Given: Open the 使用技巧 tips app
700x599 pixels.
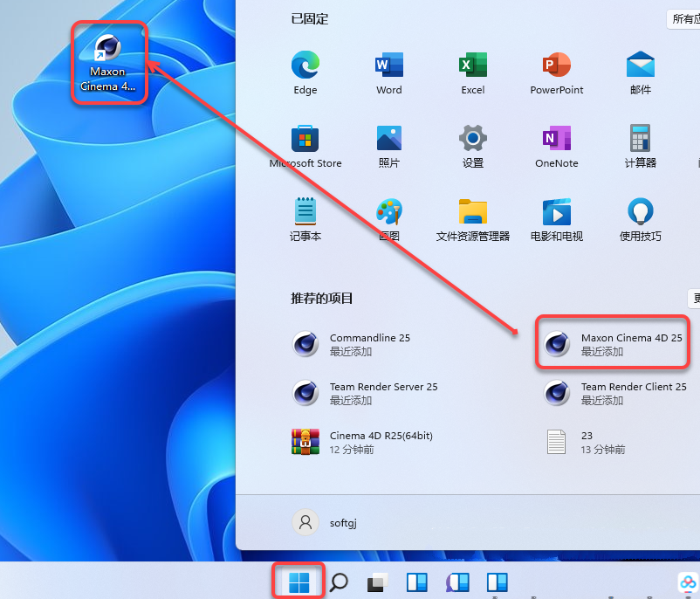Looking at the screenshot, I should coord(641,219).
